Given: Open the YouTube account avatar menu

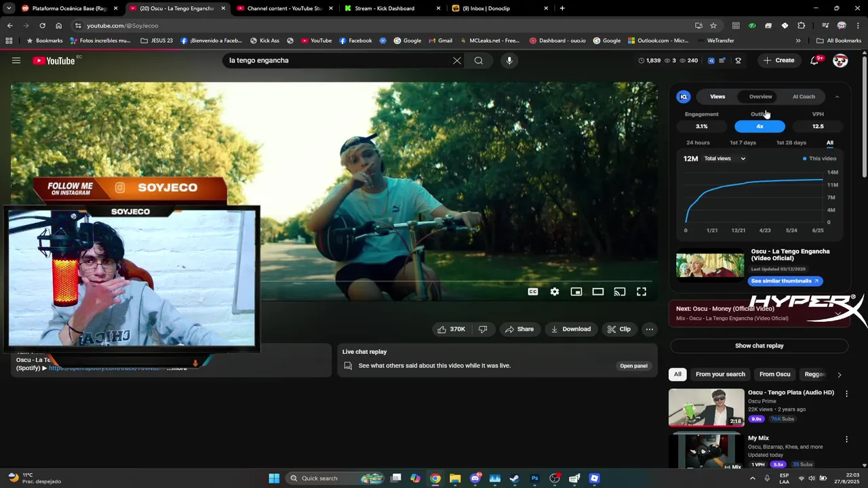Looking at the screenshot, I should (840, 60).
